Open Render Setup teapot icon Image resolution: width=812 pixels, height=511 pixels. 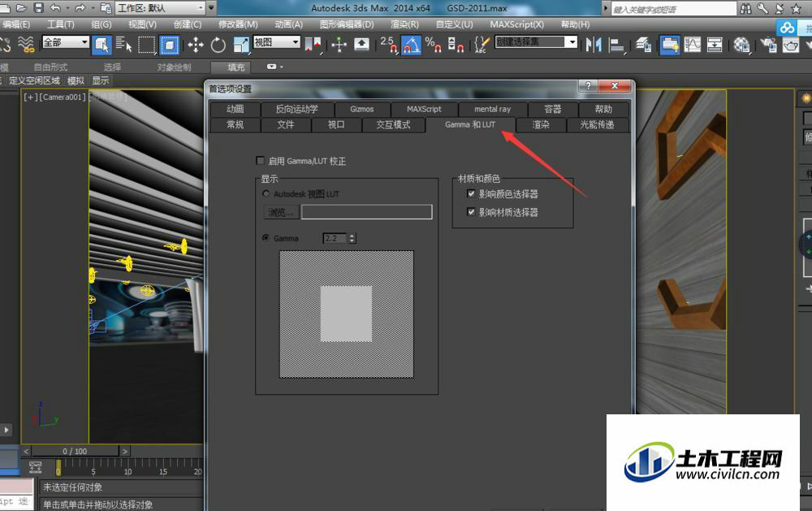pos(768,45)
